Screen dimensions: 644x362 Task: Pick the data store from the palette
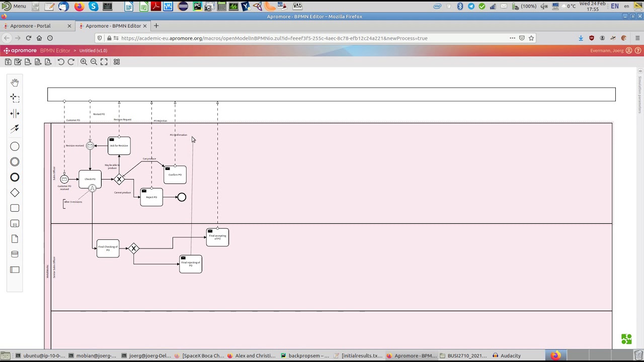coord(15,254)
